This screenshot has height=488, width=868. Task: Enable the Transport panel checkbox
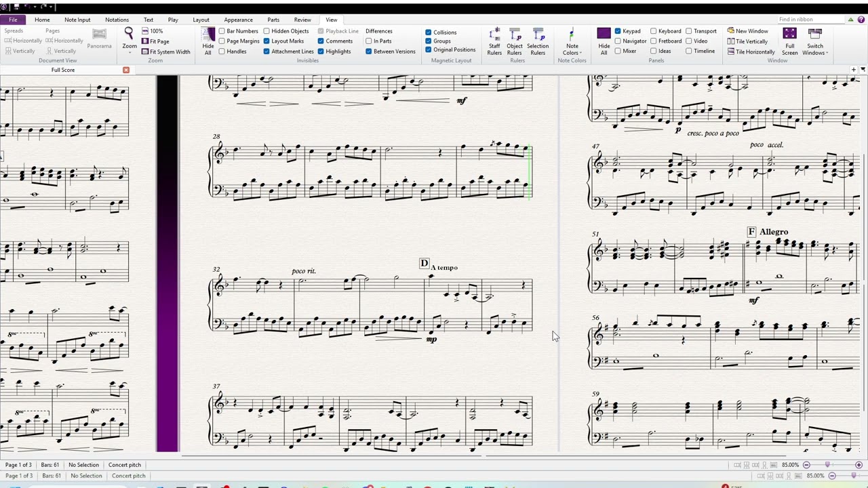[688, 31]
